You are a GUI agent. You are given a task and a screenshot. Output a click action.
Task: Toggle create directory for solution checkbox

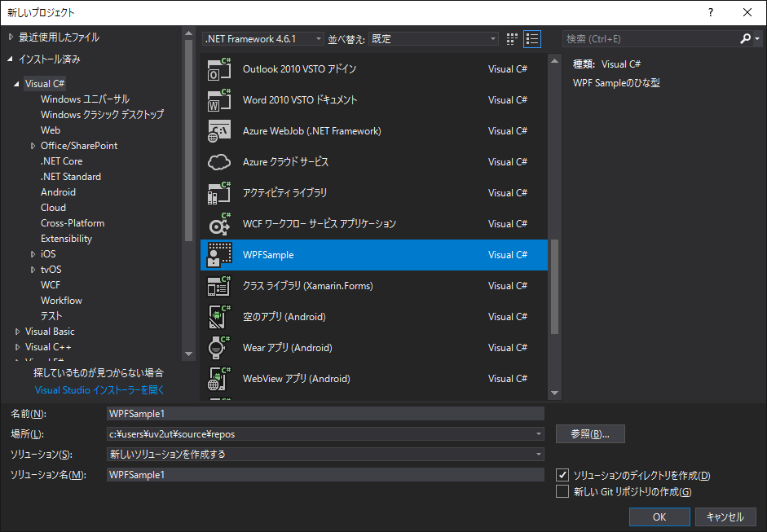(x=562, y=475)
